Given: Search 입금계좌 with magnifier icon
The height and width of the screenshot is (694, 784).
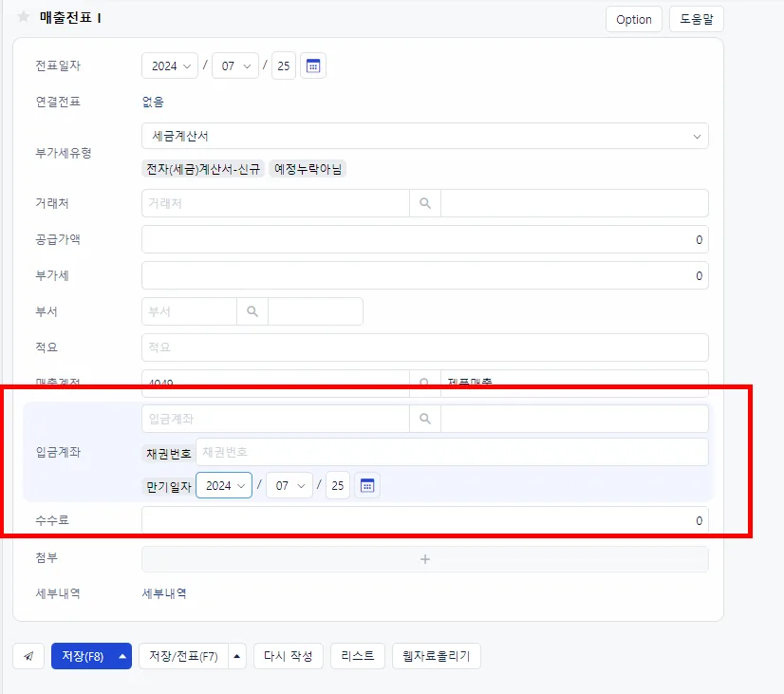Looking at the screenshot, I should point(425,419).
